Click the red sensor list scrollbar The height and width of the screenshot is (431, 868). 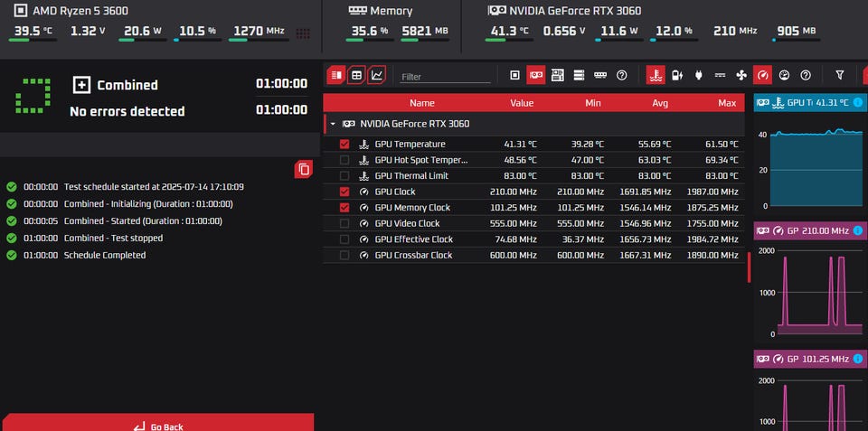tap(749, 267)
